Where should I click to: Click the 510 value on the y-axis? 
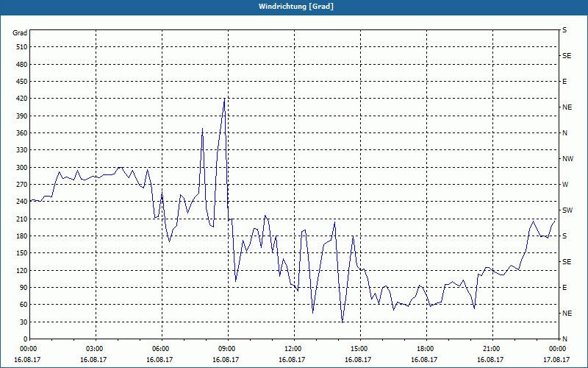click(x=22, y=47)
